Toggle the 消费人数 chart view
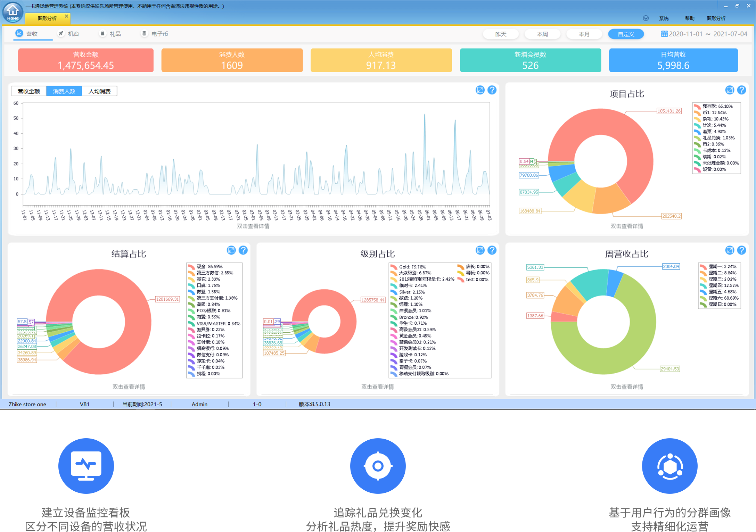The height and width of the screenshot is (532, 756). [64, 91]
